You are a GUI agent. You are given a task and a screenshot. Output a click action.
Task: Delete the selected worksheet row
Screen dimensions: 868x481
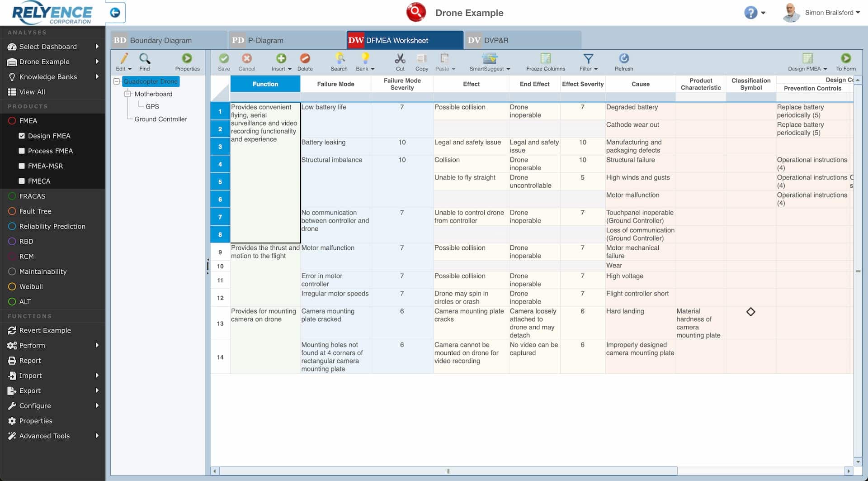[x=305, y=62]
